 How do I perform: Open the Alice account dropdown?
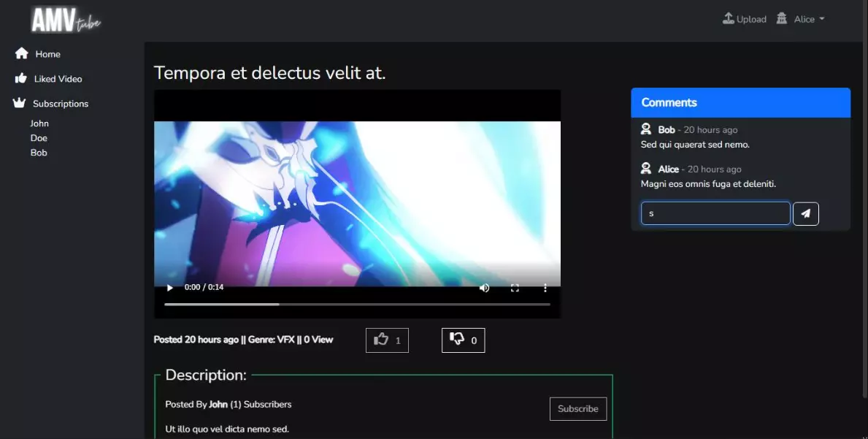tap(802, 19)
